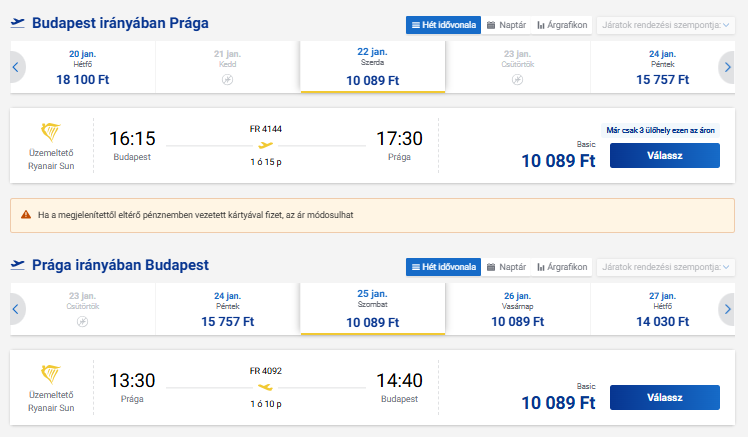The image size is (748, 437).
Task: Choose the 16:15 Budapest flight with Válassz
Action: pyautogui.click(x=665, y=156)
